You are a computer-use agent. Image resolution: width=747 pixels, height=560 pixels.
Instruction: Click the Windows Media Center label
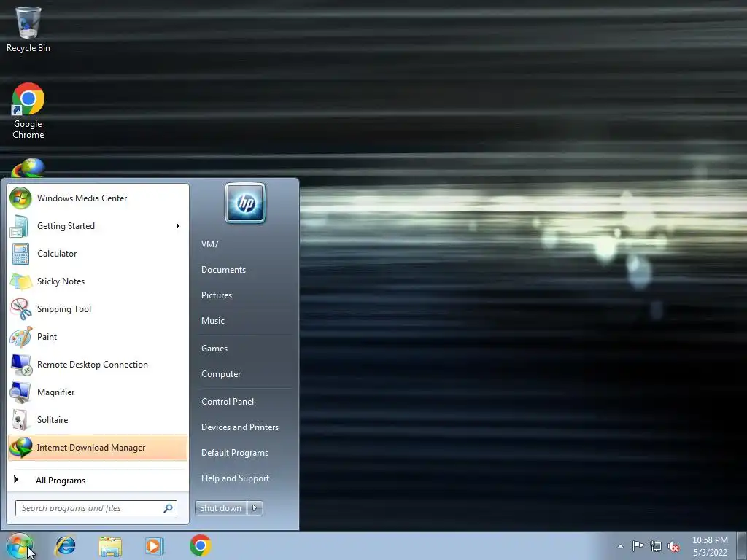point(82,198)
